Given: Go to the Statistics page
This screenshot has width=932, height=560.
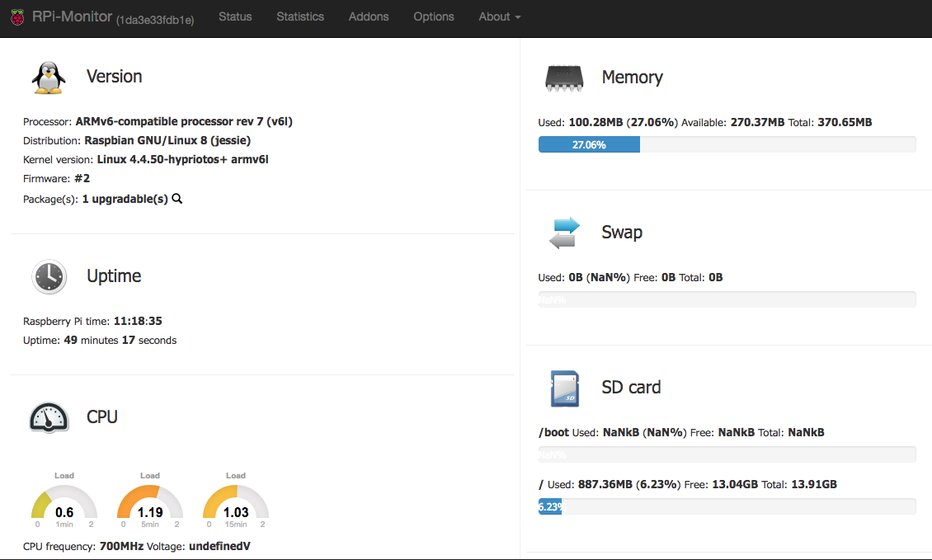Looking at the screenshot, I should point(300,16).
